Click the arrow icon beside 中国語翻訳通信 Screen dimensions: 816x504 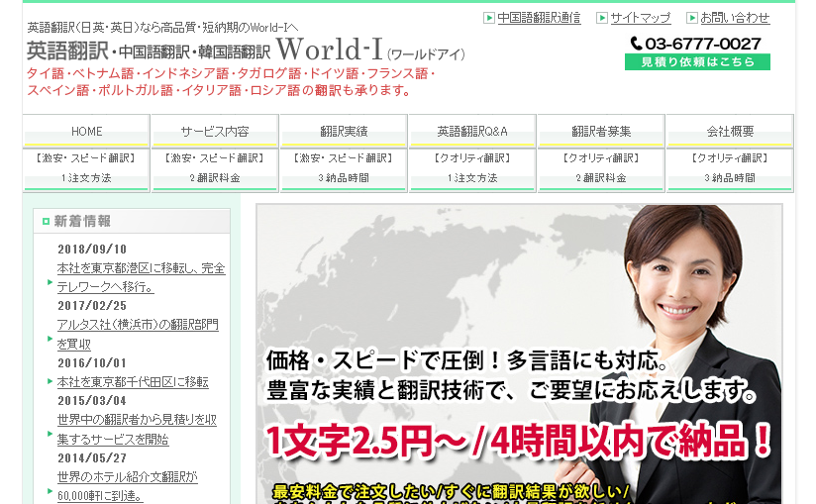tap(488, 18)
